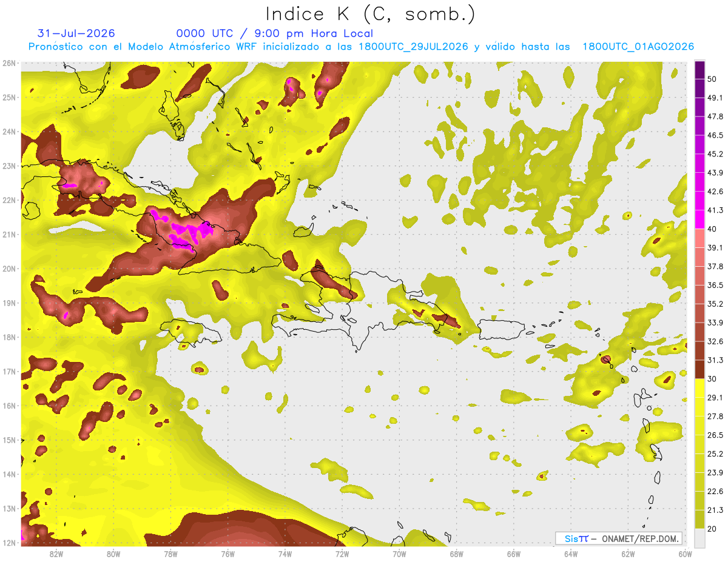Viewport: 728px width, 562px height.
Task: Click the "18N" latitude label
Action: click(9, 337)
